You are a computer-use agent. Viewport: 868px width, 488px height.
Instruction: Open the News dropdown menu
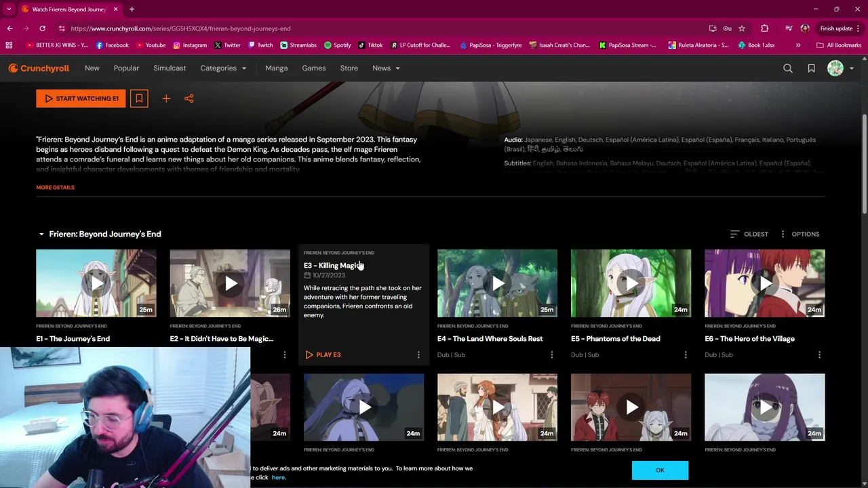tap(386, 68)
